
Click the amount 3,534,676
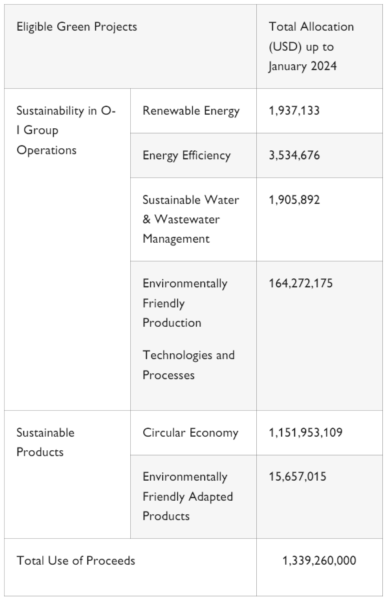point(294,155)
